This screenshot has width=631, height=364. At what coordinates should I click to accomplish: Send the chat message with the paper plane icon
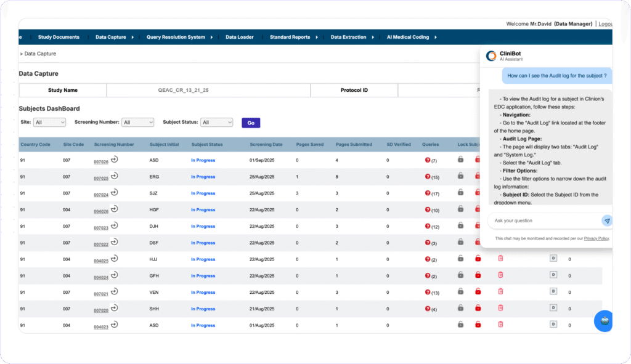(x=607, y=220)
